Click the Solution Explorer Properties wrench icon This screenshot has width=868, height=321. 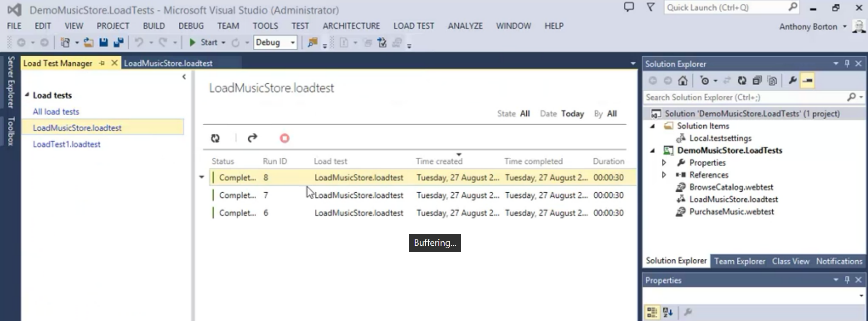pos(792,81)
